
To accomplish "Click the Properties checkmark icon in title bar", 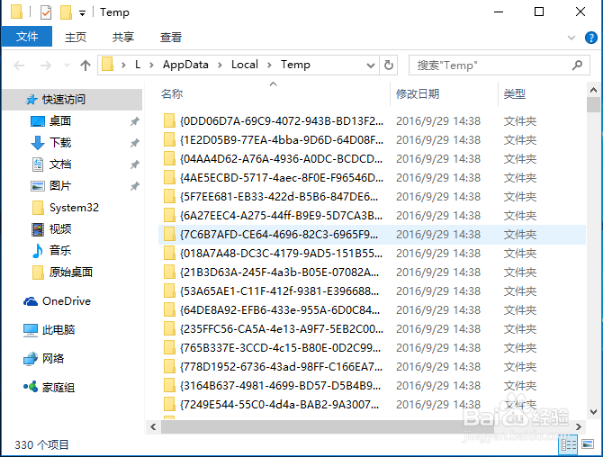I will tap(45, 13).
